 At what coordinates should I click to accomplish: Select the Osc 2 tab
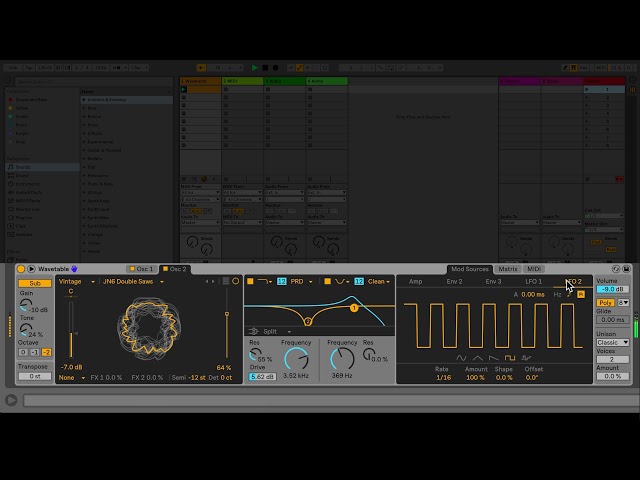click(175, 269)
